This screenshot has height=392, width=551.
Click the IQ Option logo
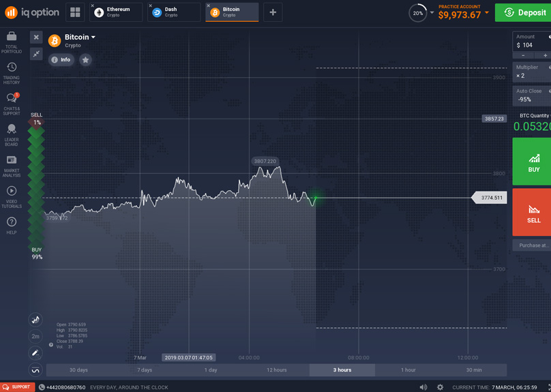pyautogui.click(x=32, y=13)
